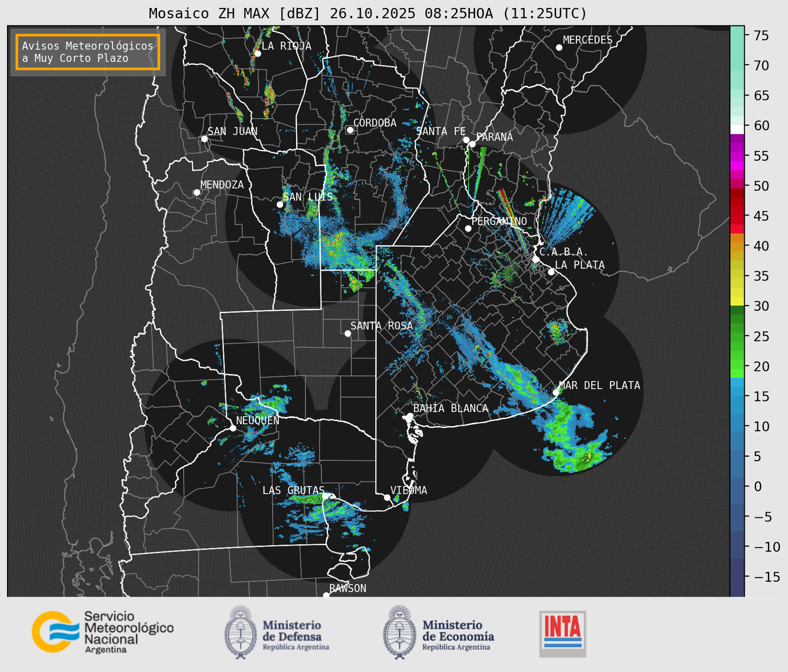Click the CÓRDOBA city marker dot
This screenshot has height=672, width=788.
pyautogui.click(x=350, y=130)
